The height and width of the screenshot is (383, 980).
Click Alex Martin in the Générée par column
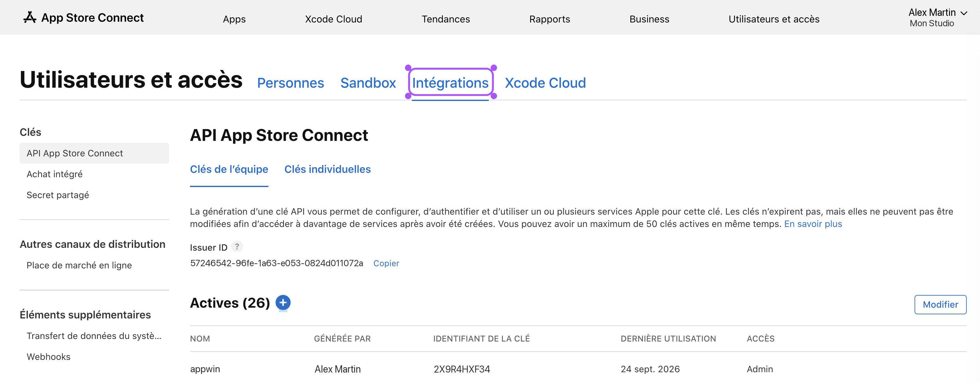click(x=337, y=369)
